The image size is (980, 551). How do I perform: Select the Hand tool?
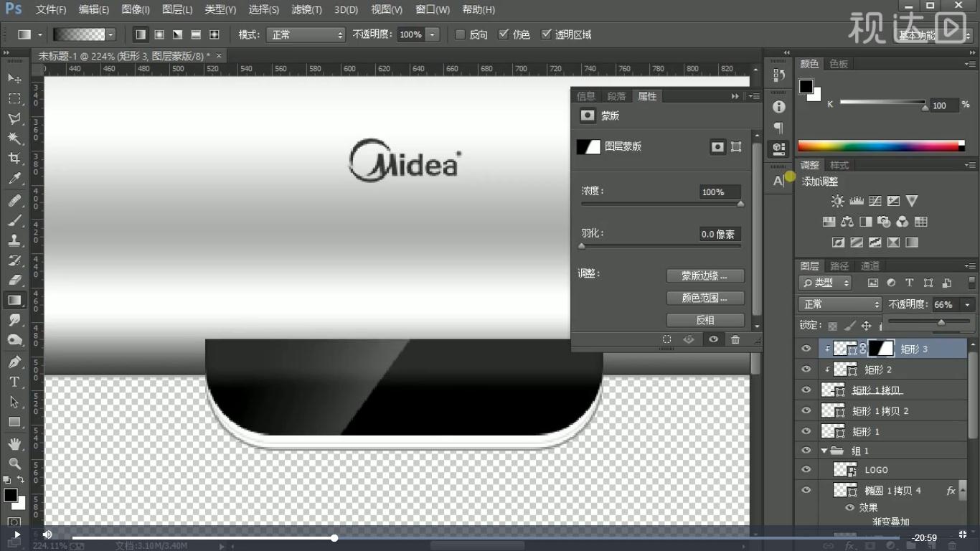(14, 444)
